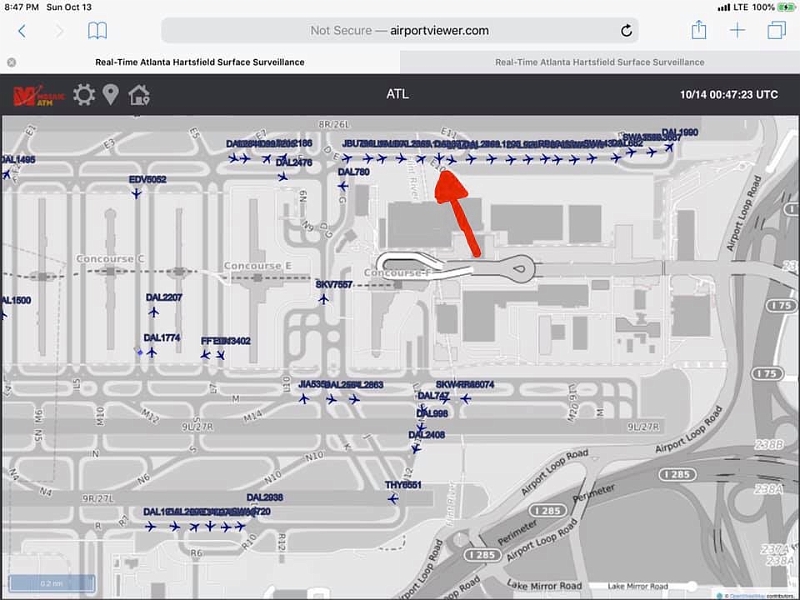Screen dimensions: 800x600
Task: Switch to the second Atlanta Hartsfield tab
Action: coord(599,62)
